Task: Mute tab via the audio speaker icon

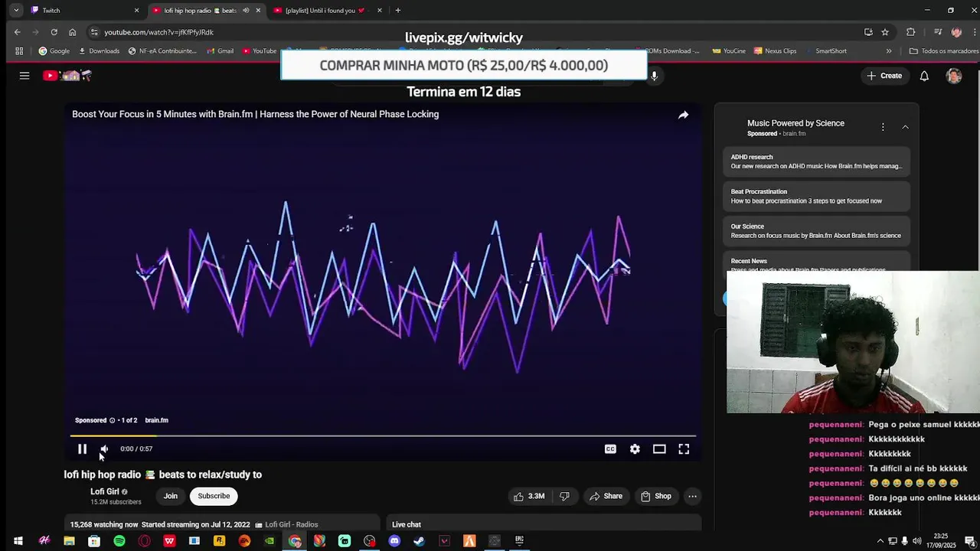Action: 246,11
